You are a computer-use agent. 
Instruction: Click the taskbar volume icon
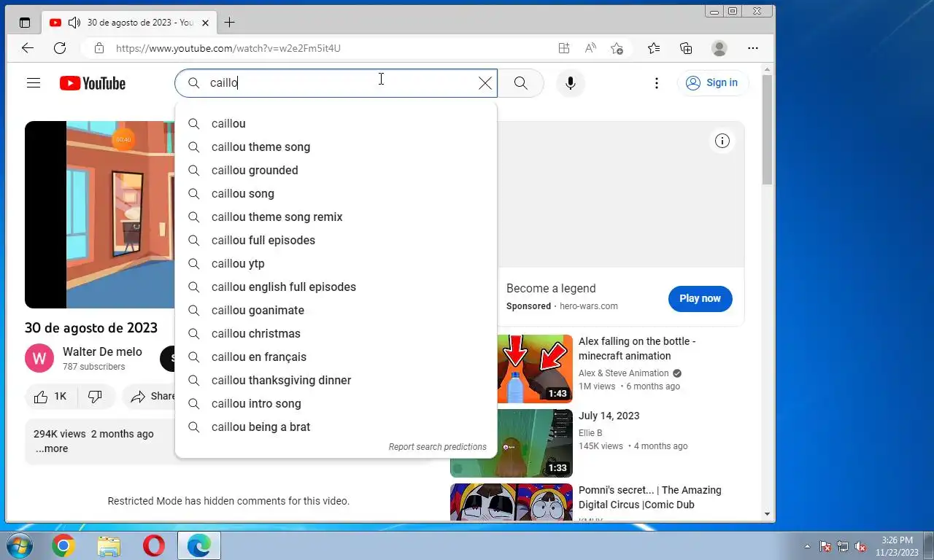(x=860, y=546)
